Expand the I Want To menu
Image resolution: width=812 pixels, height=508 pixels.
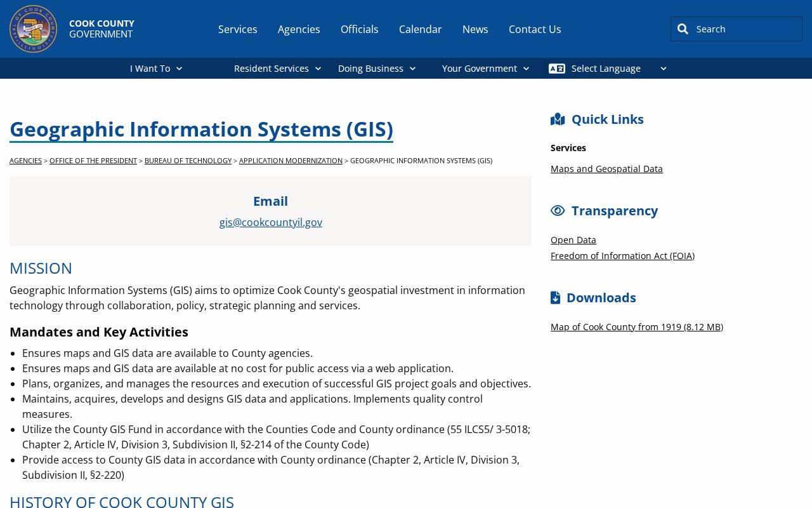(x=156, y=69)
